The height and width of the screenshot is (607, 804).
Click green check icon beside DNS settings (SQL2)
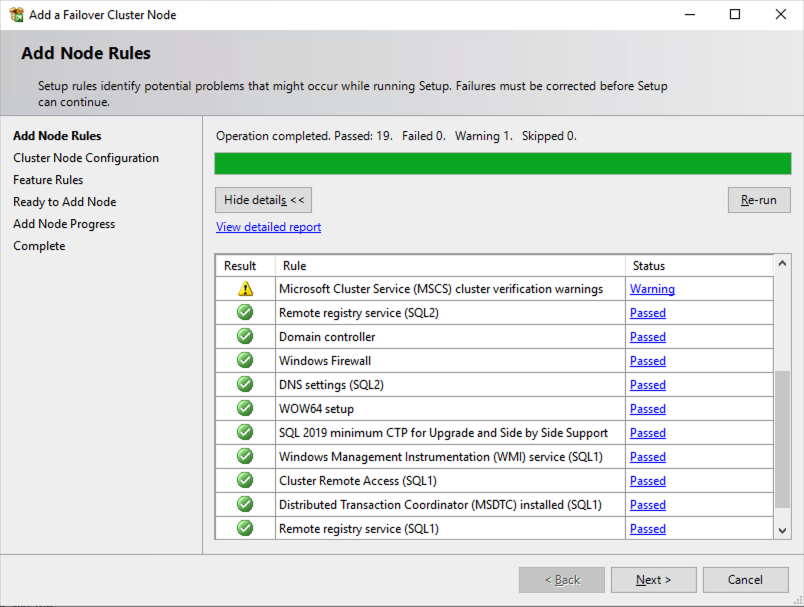(x=245, y=385)
